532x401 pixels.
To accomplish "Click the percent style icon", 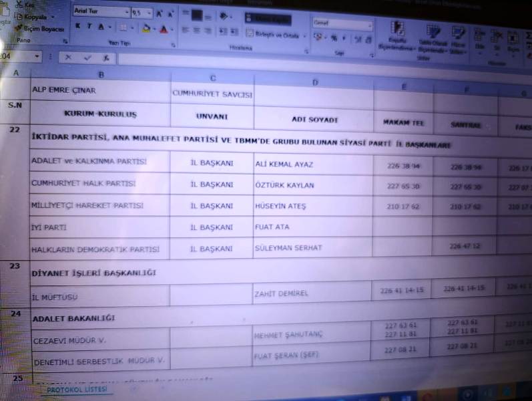I will pos(334,39).
